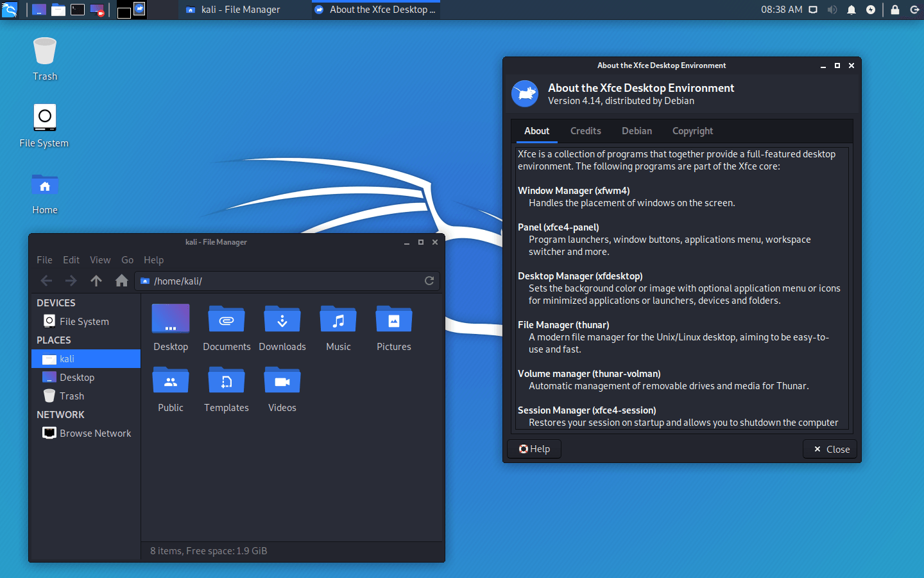This screenshot has width=924, height=578.
Task: Open the power manager lightning icon
Action: coord(871,10)
